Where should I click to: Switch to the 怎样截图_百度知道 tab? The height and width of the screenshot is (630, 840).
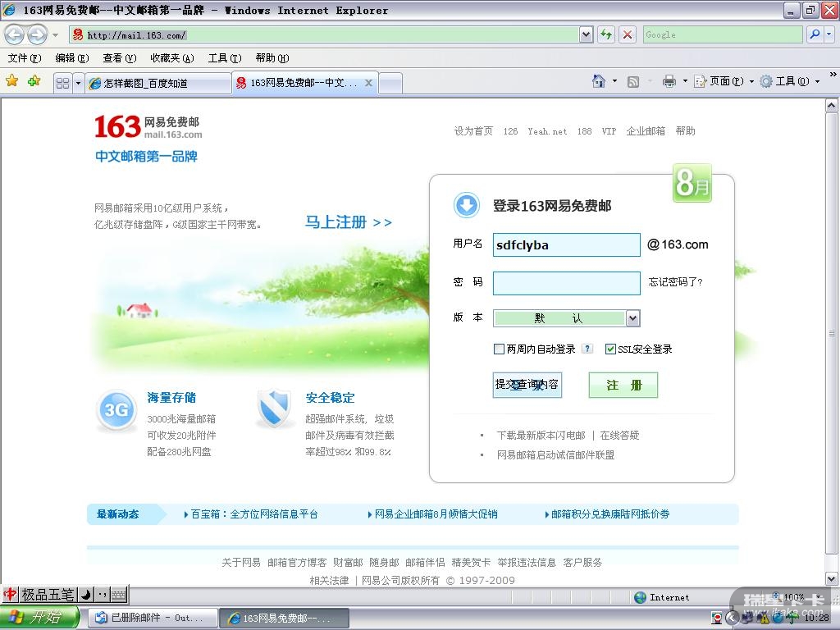coord(158,83)
